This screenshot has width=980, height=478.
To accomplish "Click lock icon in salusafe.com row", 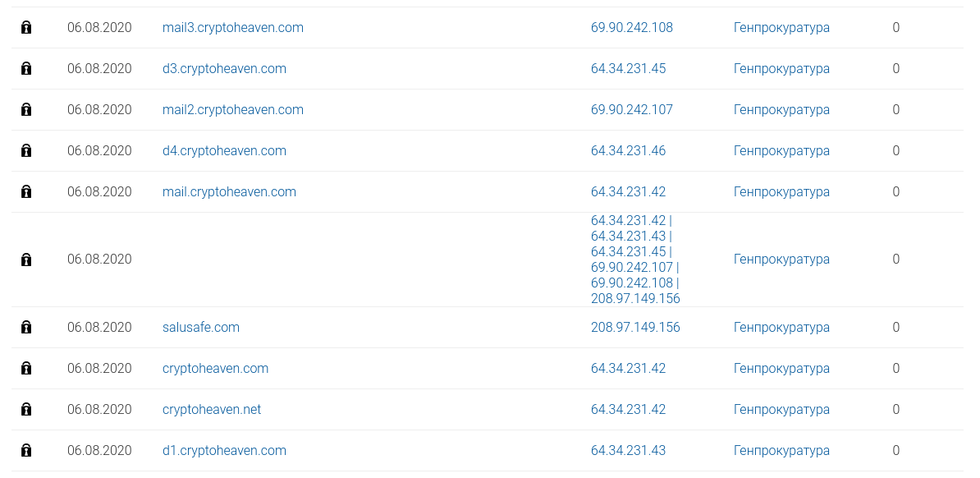I will (26, 327).
